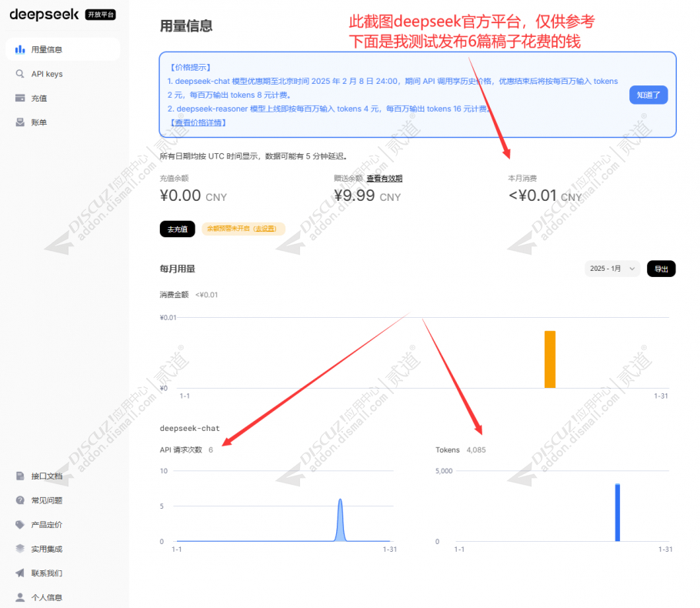Click the bar chart icon beside 用量信息

(20, 49)
